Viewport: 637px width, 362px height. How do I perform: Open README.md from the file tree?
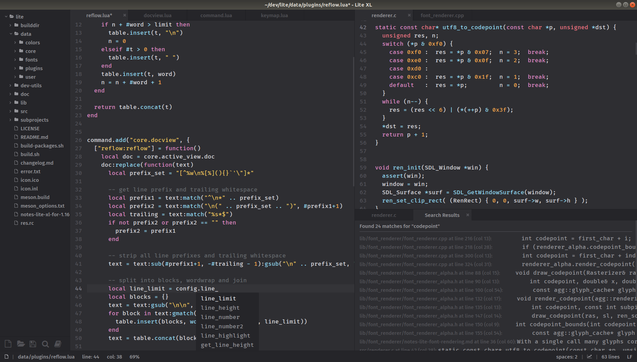coord(34,137)
